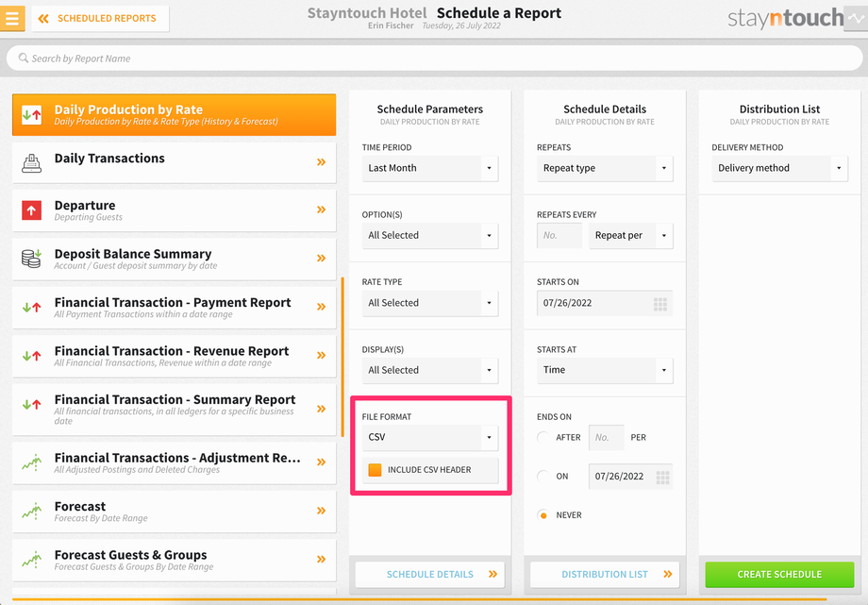The height and width of the screenshot is (605, 868).
Task: Click the Repeats Every number field
Action: coord(559,235)
